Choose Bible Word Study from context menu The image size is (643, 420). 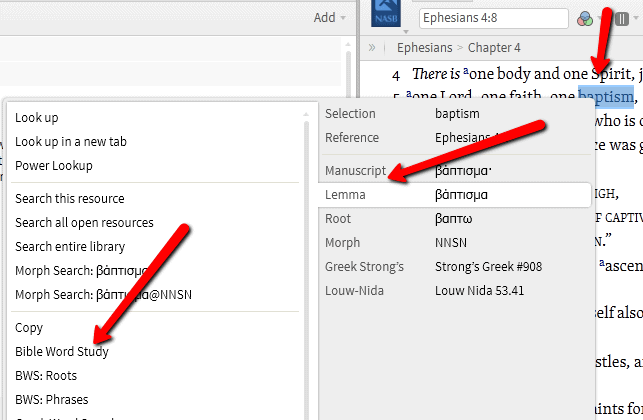coord(62,351)
